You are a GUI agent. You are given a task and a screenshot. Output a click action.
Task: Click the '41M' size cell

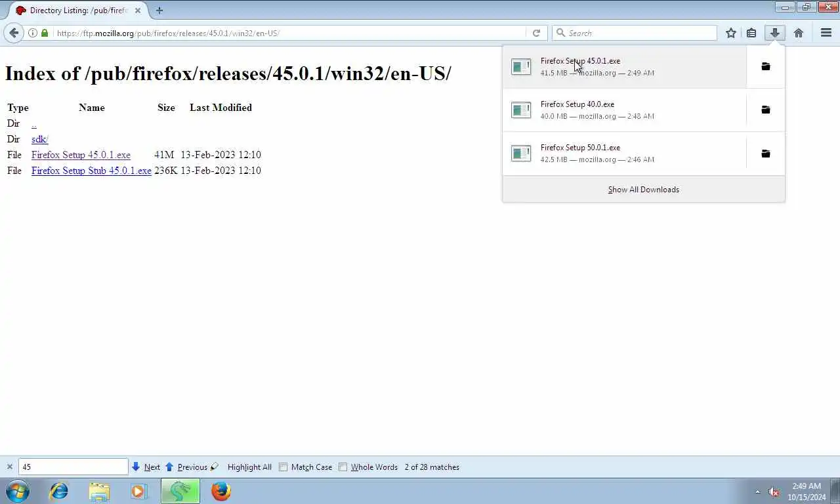164,155
